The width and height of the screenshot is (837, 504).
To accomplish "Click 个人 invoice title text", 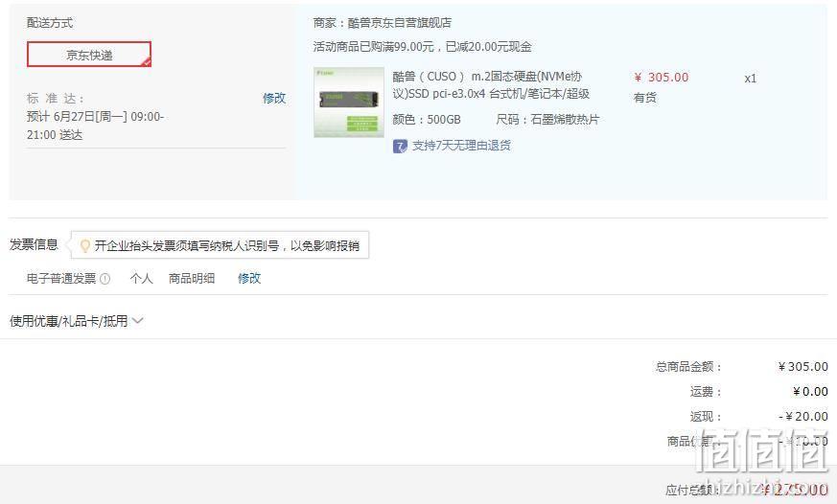I will [x=142, y=278].
